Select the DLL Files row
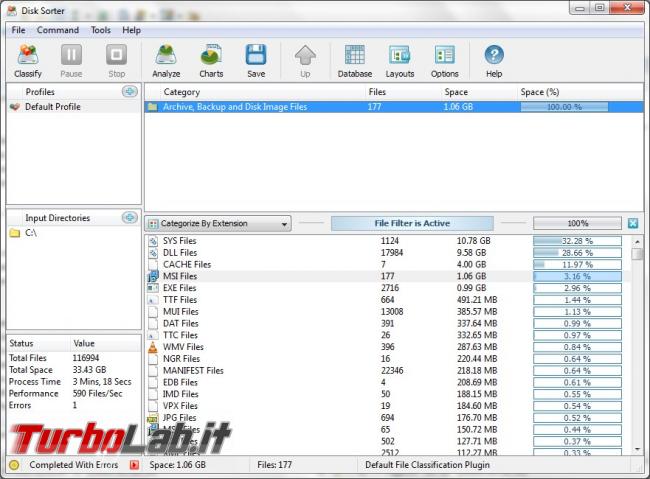Viewport: 650px width, 479px height. [386, 253]
